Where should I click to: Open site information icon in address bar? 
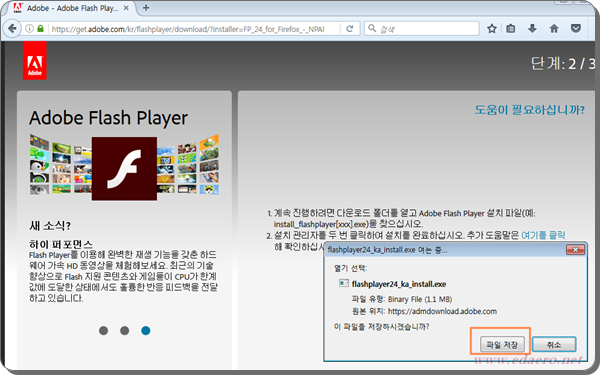[x=29, y=28]
